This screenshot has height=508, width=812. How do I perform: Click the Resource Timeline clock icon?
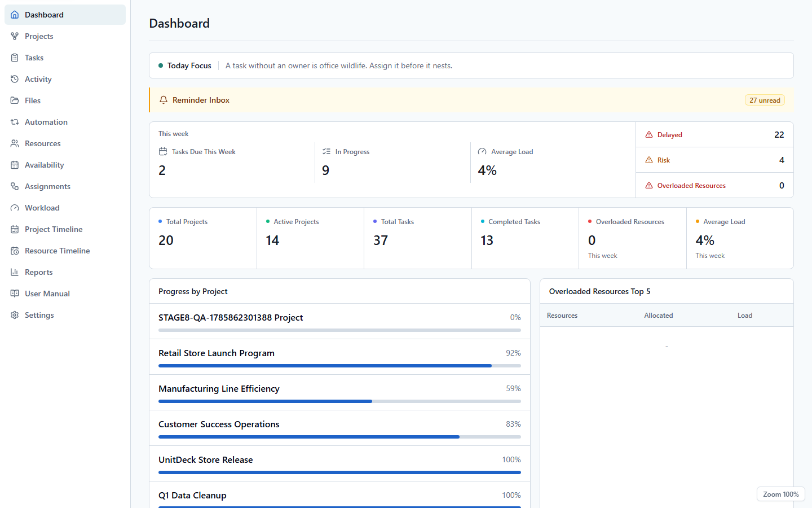[x=15, y=251]
